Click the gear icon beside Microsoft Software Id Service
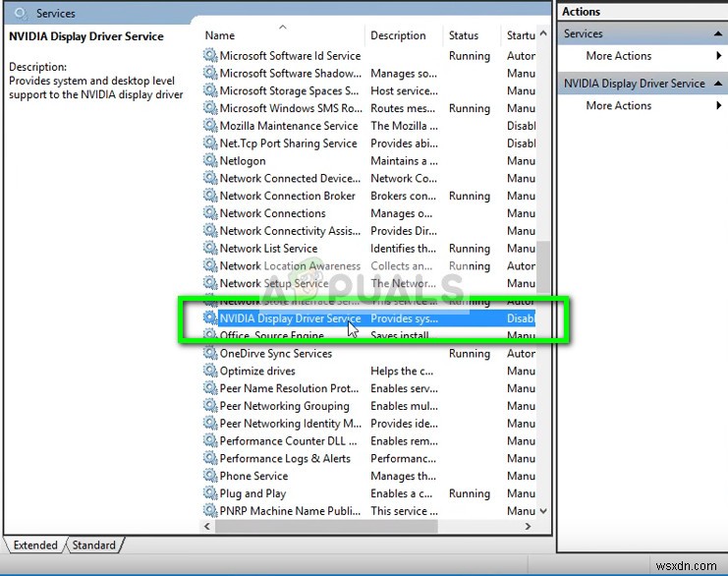728x576 pixels. point(210,55)
